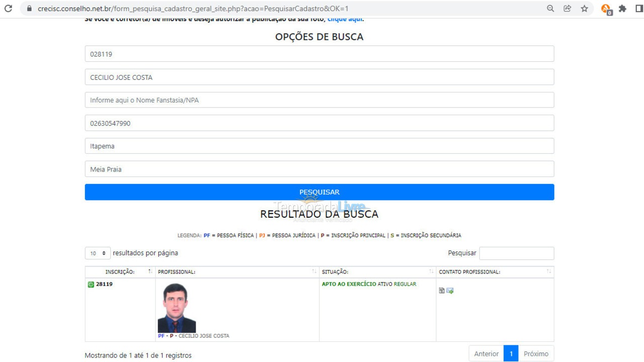The height and width of the screenshot is (362, 644).
Task: Click the Próximo pagination button
Action: click(536, 353)
